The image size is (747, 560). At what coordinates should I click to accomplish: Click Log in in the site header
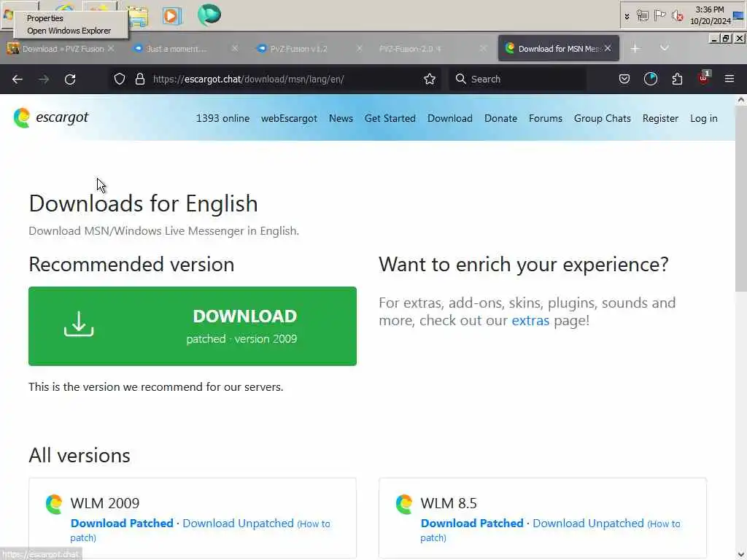[x=704, y=118]
